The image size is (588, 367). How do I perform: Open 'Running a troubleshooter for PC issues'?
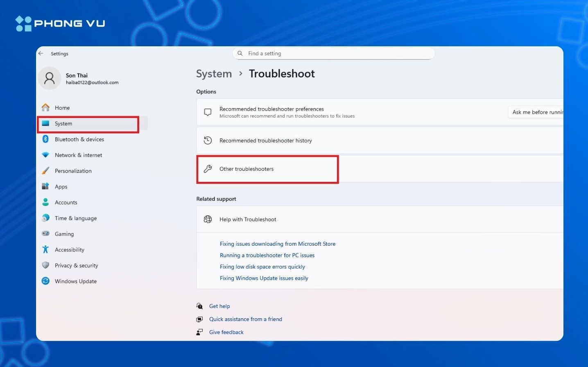point(267,255)
